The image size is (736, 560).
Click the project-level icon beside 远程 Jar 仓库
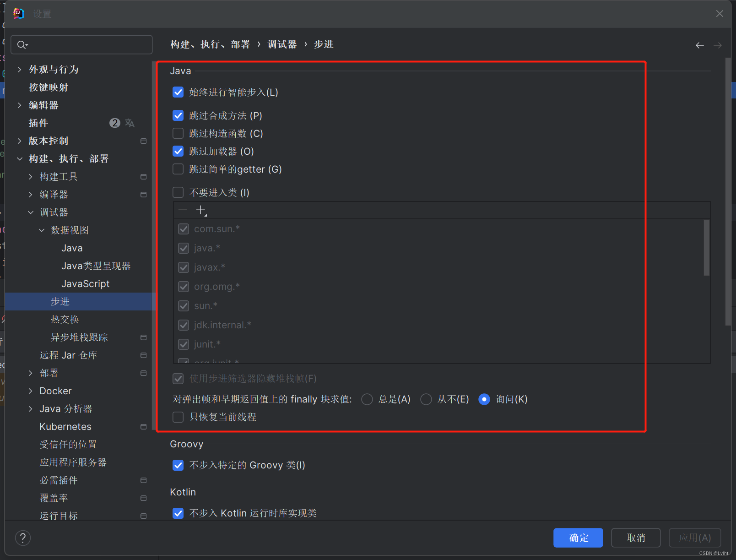[x=143, y=355]
